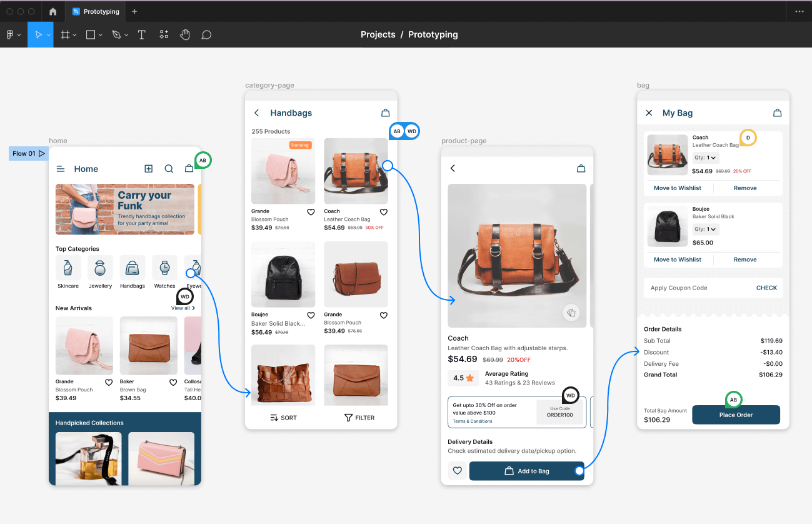Screen dimensions: 812x524
Task: Open the Qty dropdown for the Coach bag
Action: [705, 158]
